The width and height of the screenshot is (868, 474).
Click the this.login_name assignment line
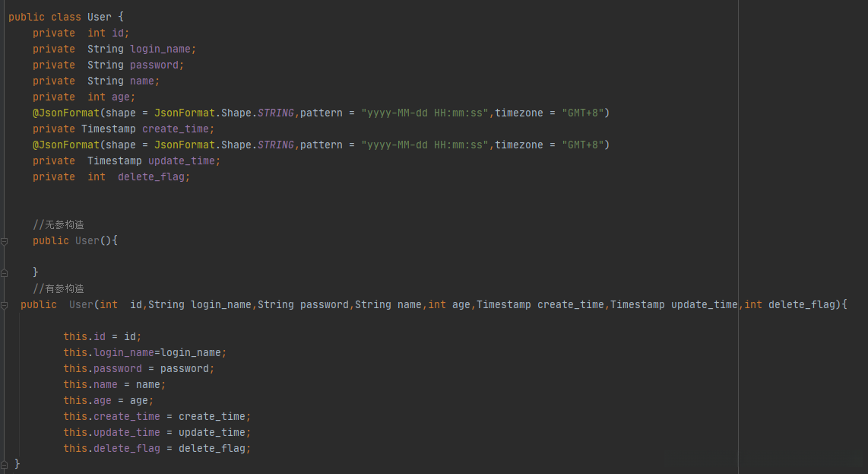(144, 352)
